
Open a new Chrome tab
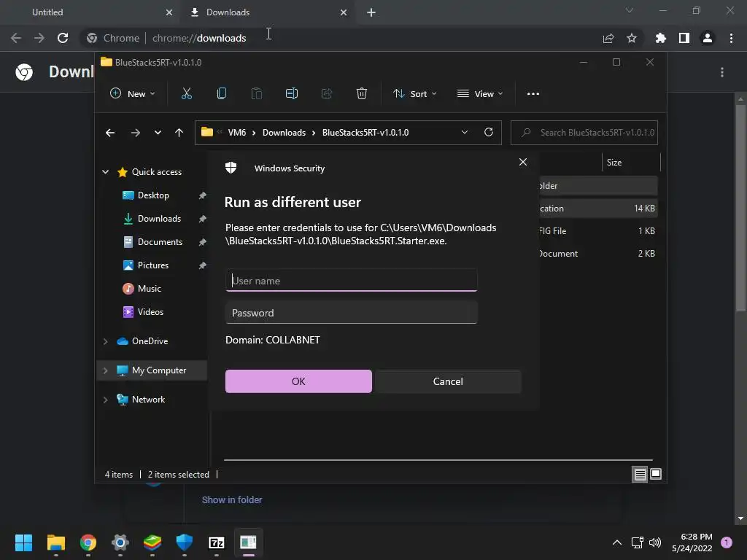pyautogui.click(x=371, y=12)
